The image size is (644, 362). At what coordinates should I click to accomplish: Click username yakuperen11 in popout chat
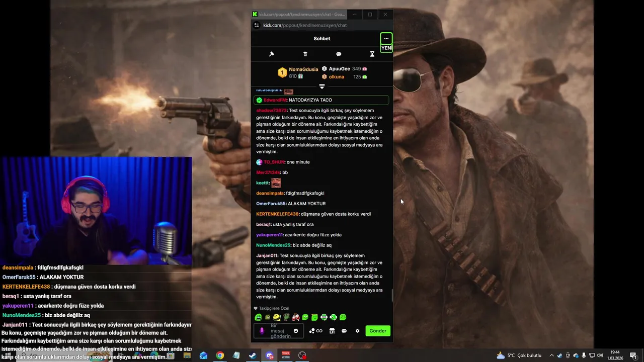(x=269, y=235)
